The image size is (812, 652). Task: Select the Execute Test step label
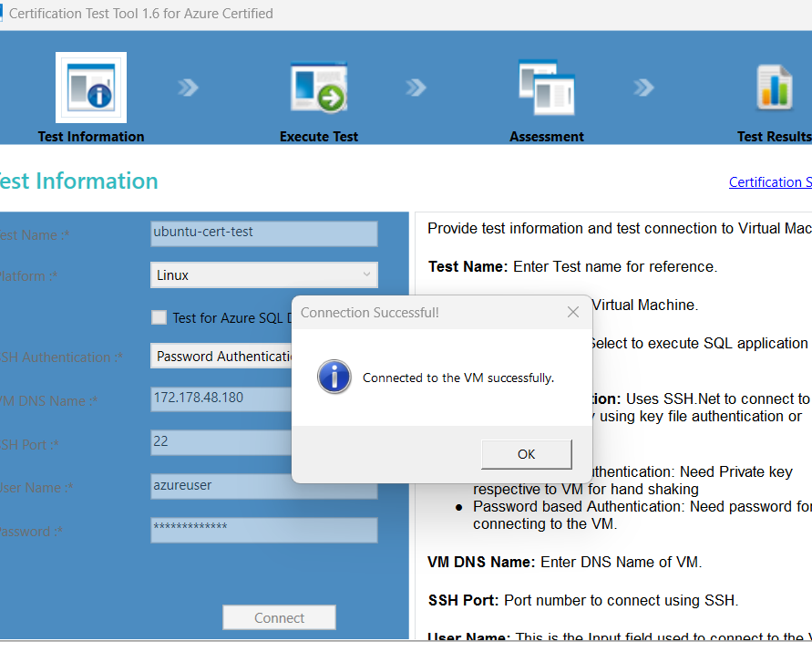point(318,136)
